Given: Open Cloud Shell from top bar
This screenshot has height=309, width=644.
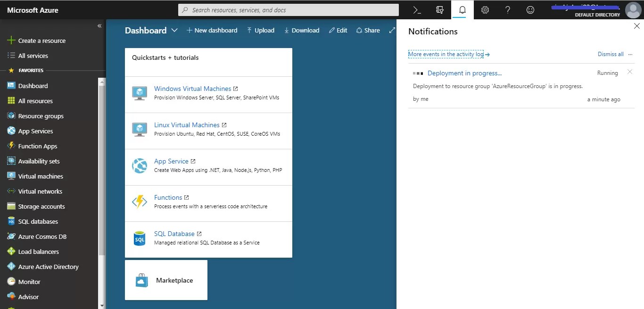Looking at the screenshot, I should [x=417, y=9].
